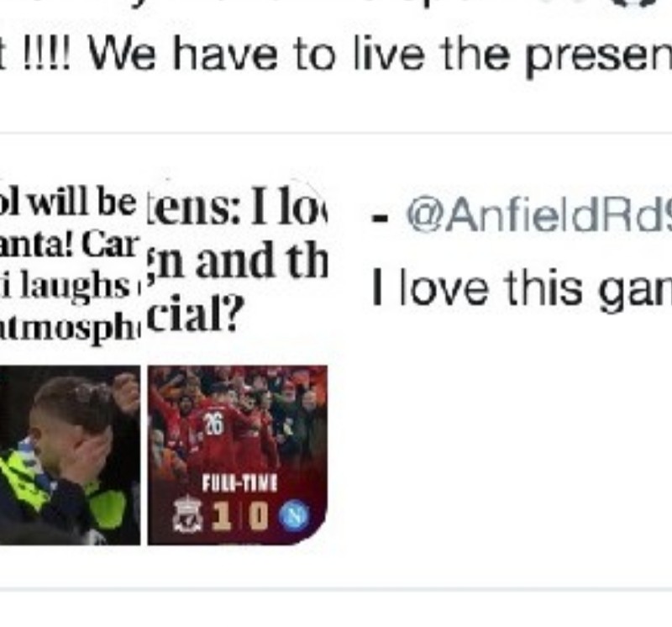Select the 'I love this gam' tweet text
Image resolution: width=672 pixels, height=627 pixels.
tap(522, 288)
